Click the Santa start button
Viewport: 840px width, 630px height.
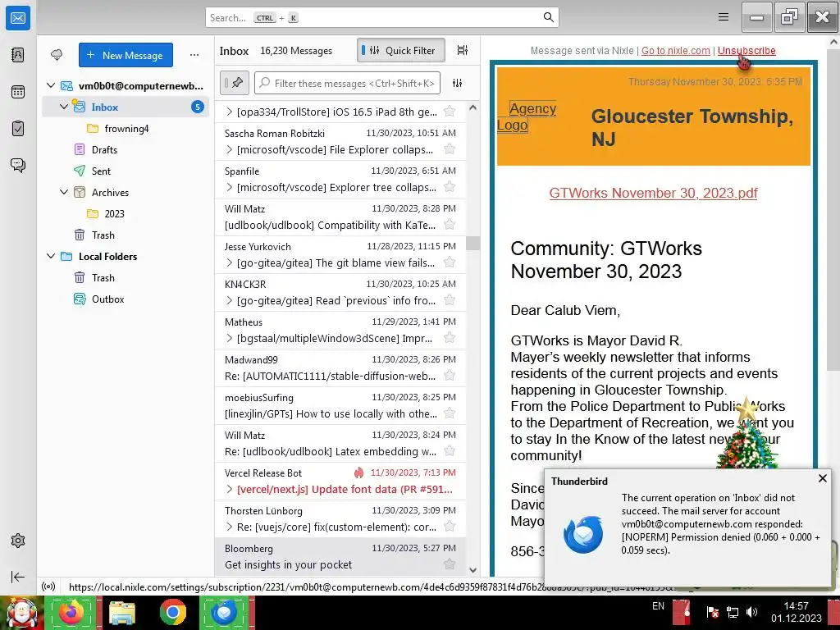[21, 612]
